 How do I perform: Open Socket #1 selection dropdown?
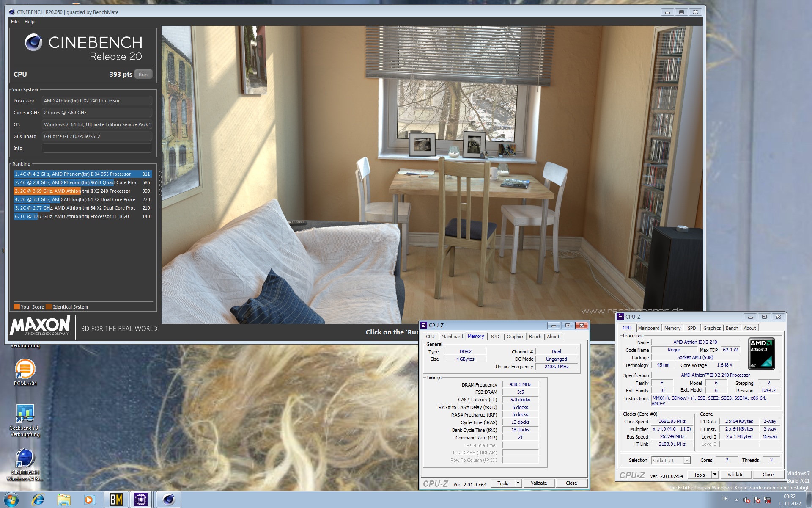[x=671, y=461]
